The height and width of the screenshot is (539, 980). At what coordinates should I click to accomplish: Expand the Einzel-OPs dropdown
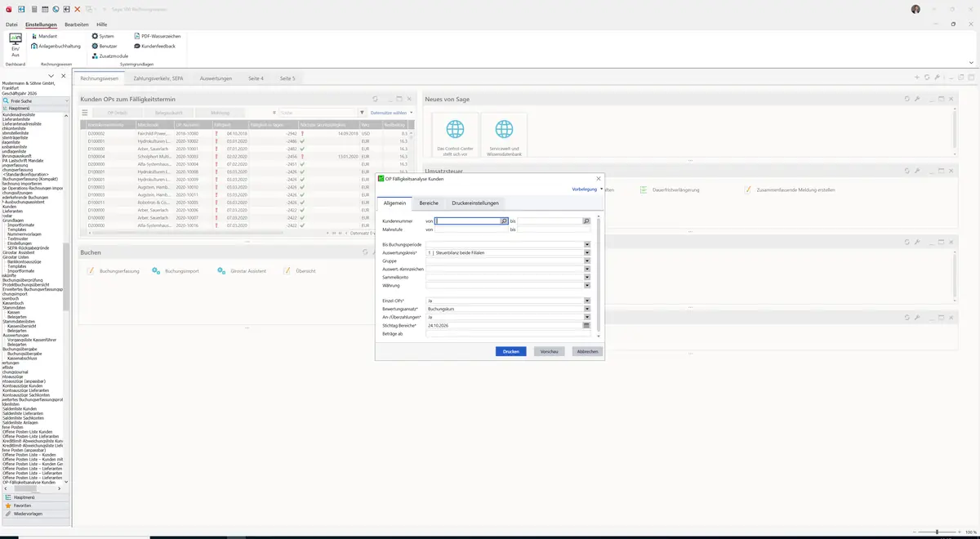click(x=587, y=301)
